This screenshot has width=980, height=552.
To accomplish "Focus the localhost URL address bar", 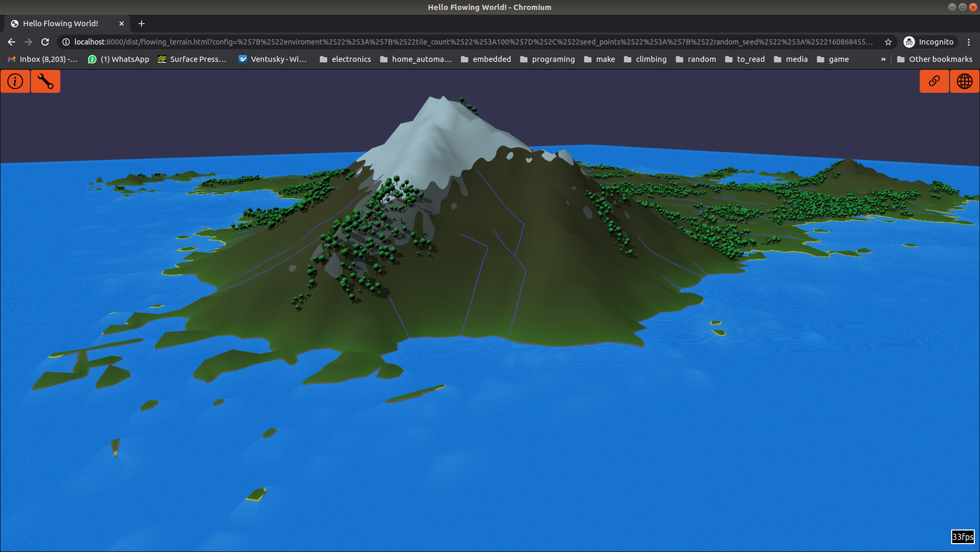I will (x=472, y=42).
